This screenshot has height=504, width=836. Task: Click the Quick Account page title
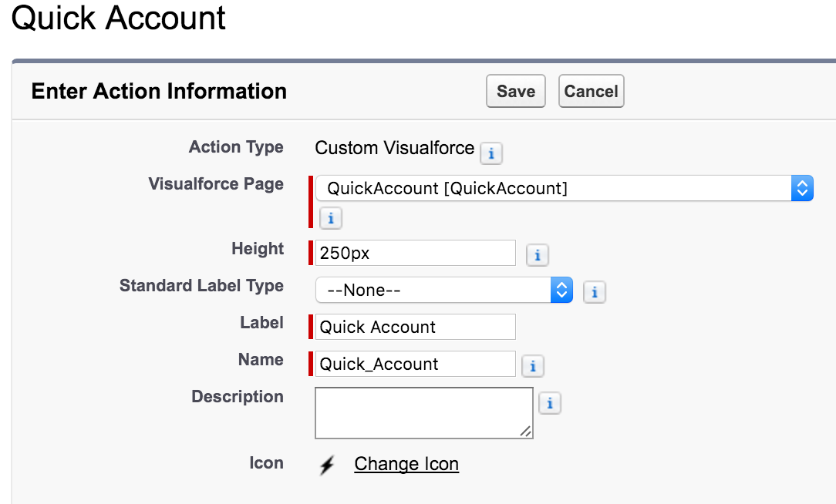point(119,18)
